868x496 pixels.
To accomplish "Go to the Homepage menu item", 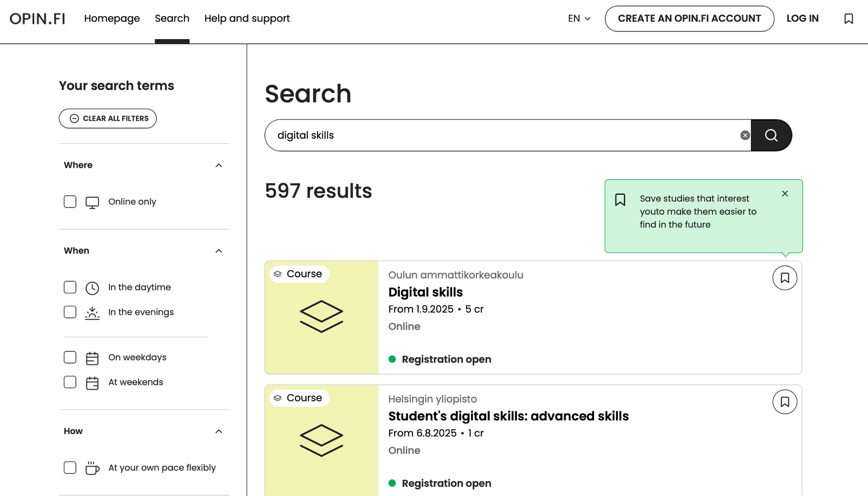I will click(112, 19).
